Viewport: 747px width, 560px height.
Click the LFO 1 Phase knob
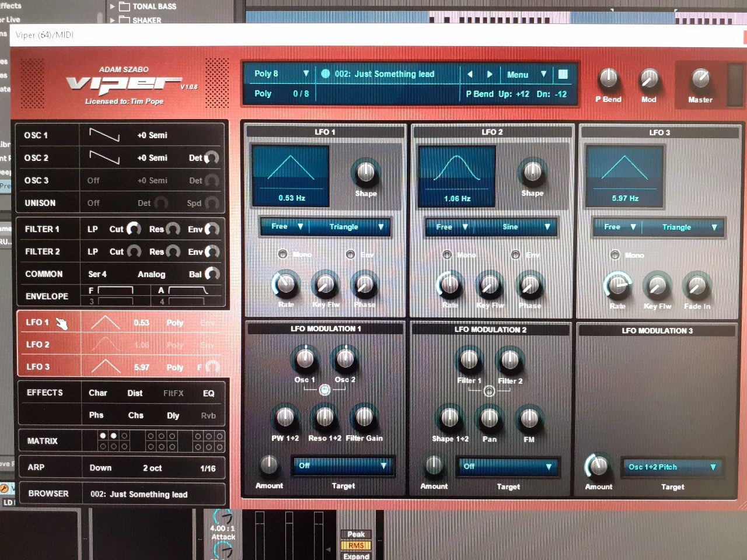tap(365, 284)
